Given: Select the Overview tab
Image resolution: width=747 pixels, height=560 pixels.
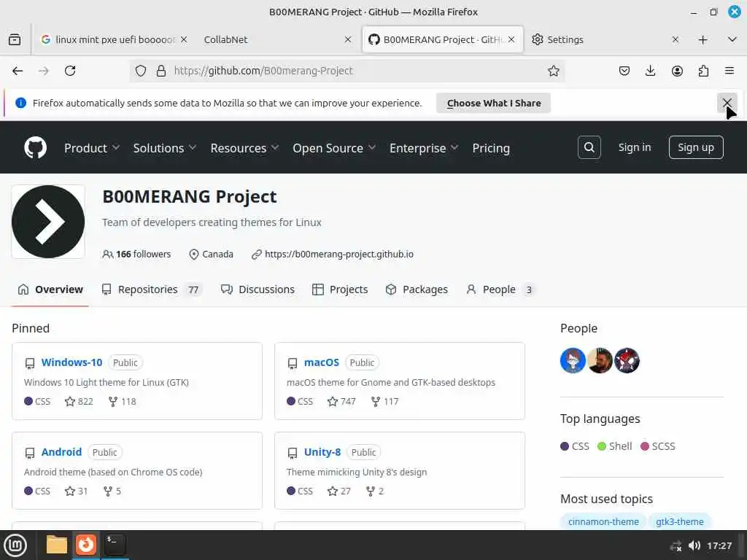Looking at the screenshot, I should [50, 289].
